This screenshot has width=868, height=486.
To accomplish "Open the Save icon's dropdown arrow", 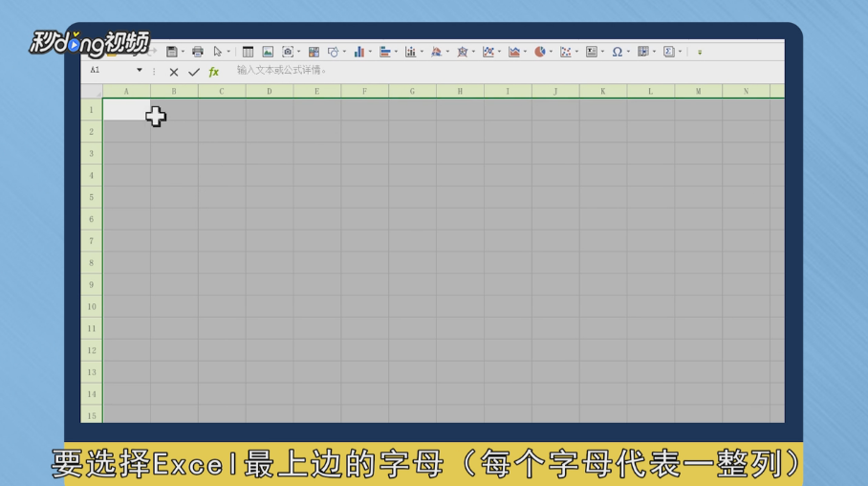I will (183, 52).
